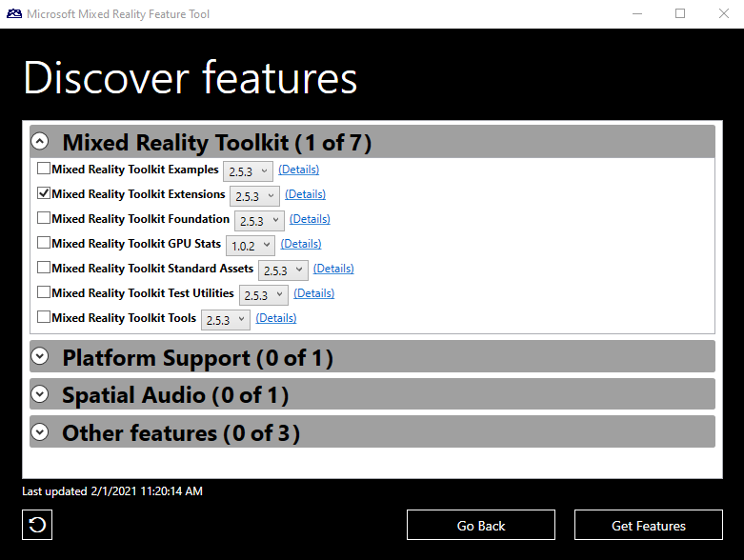Open Details link for Toolkit Extensions
This screenshot has width=744, height=560.
point(305,194)
